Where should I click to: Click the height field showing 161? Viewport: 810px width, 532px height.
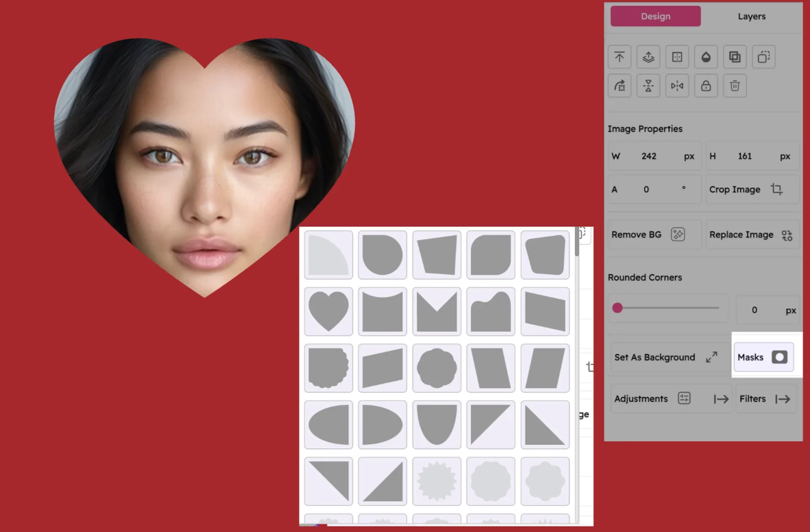pos(752,156)
